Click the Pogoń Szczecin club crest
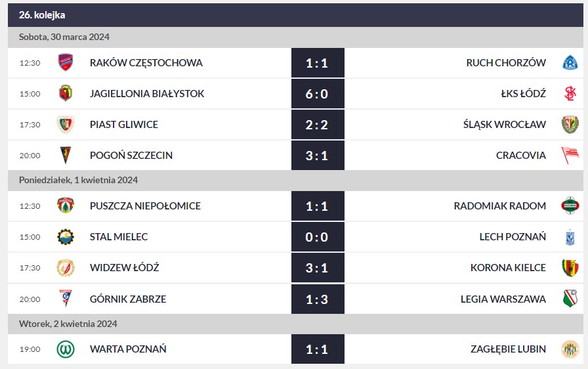This screenshot has width=588, height=369. 66,155
